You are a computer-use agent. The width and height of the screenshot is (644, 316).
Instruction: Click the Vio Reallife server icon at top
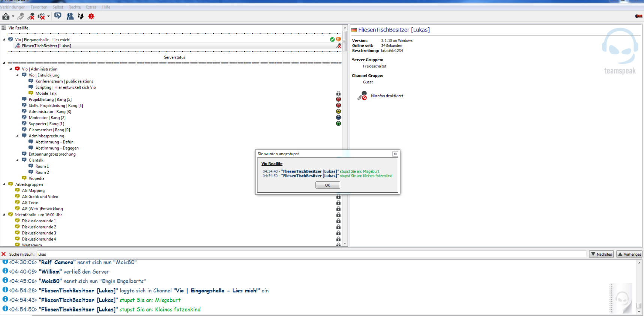click(x=4, y=28)
